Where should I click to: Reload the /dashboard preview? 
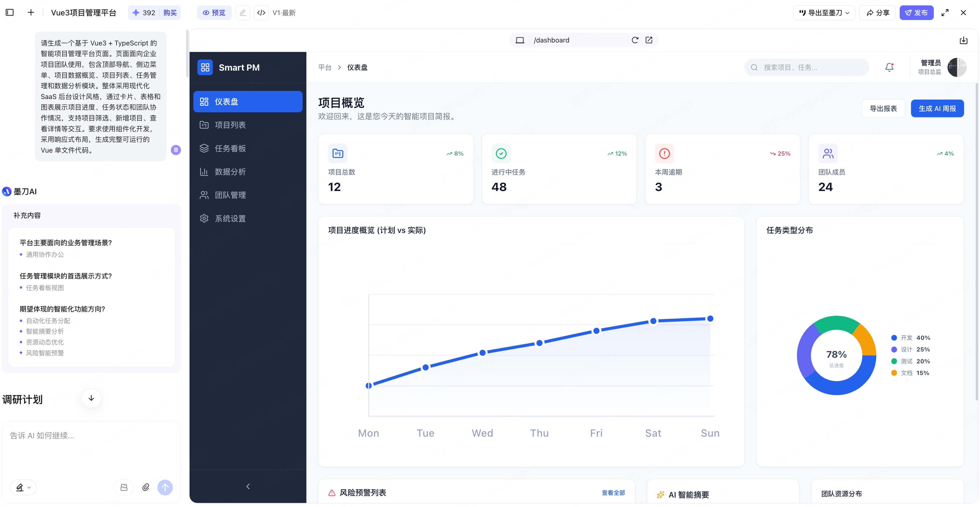(635, 40)
